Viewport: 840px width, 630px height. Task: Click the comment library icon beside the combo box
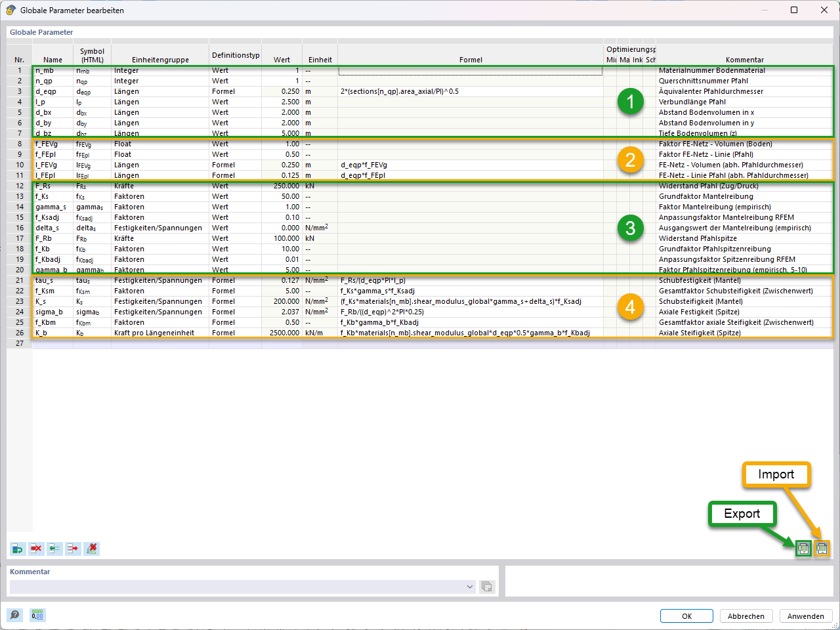pyautogui.click(x=486, y=587)
